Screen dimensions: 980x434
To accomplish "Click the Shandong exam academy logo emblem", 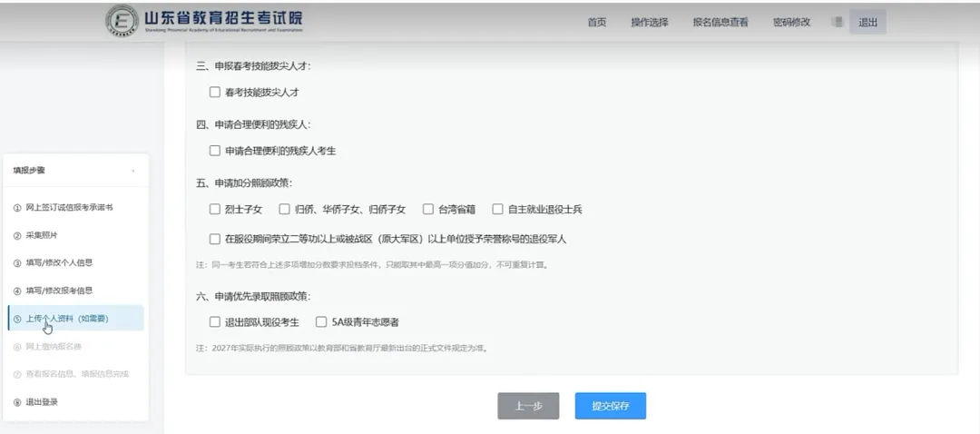I will pyautogui.click(x=122, y=21).
